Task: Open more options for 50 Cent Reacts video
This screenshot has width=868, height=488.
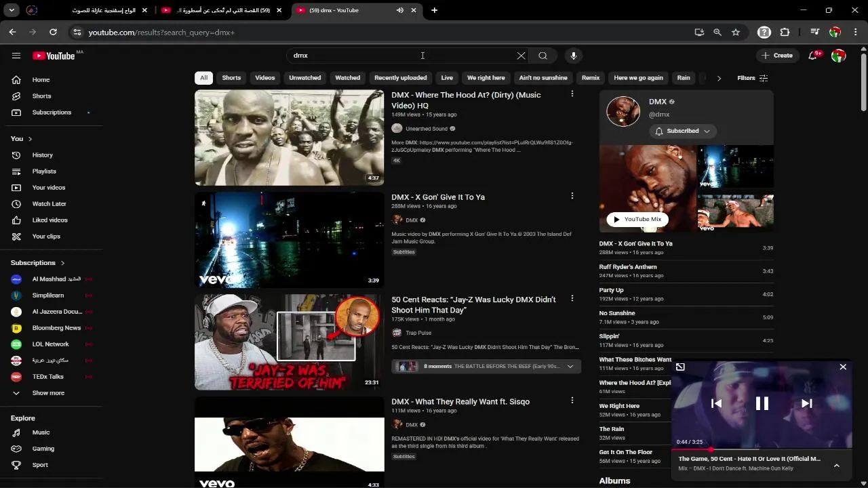Action: (572, 298)
